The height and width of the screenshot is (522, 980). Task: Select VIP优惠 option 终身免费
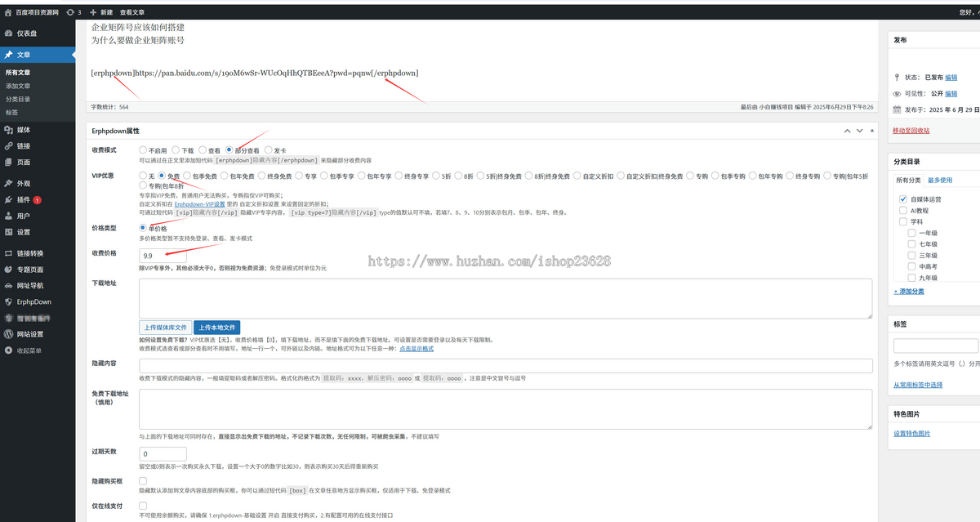263,176
